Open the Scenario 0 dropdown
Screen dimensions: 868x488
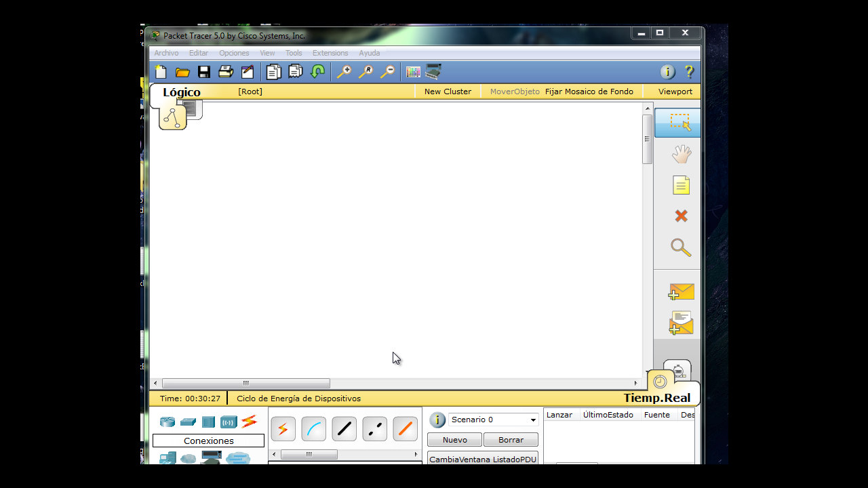tap(493, 420)
